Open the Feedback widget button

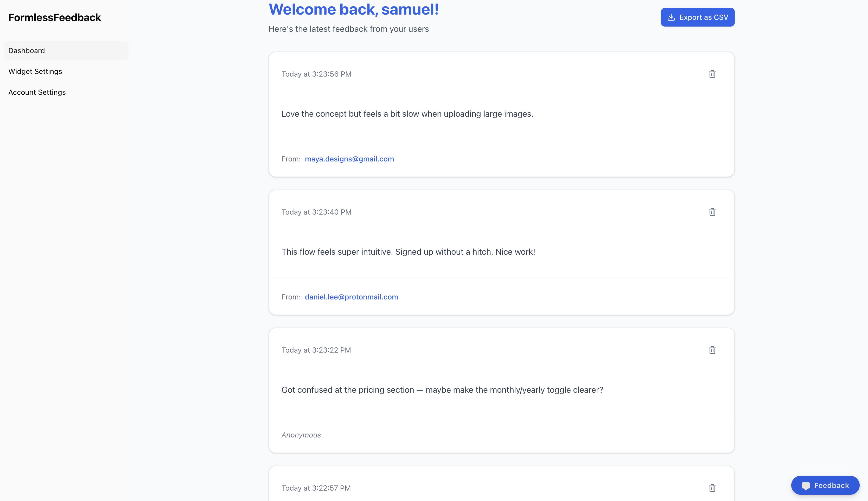(x=825, y=485)
